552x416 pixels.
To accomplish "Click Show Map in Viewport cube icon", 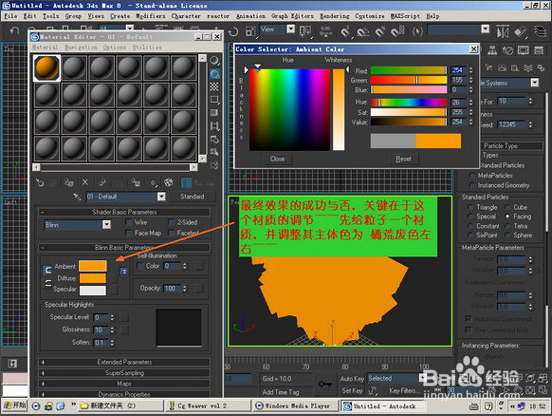I will pos(169,182).
